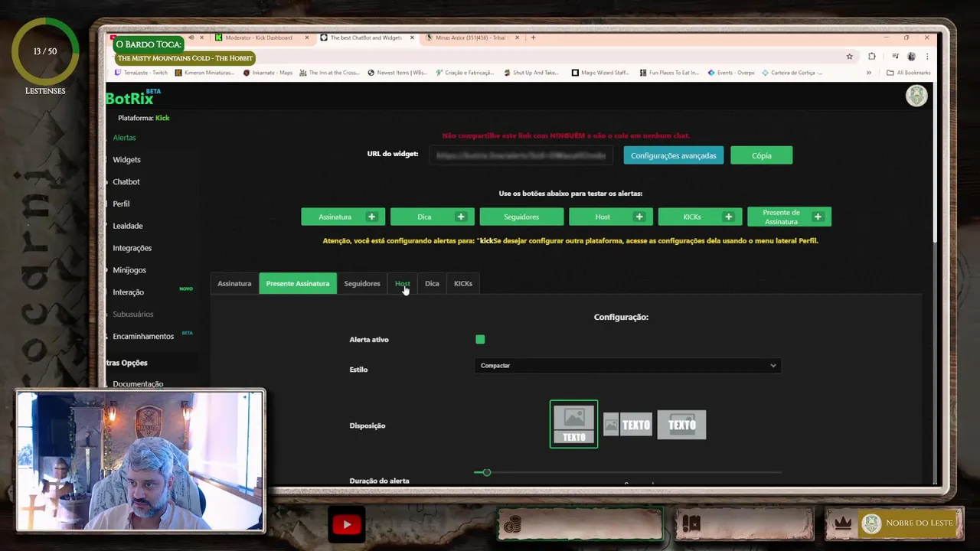980x551 pixels.
Task: Open Newest Items WBs bookmark
Action: (x=397, y=73)
